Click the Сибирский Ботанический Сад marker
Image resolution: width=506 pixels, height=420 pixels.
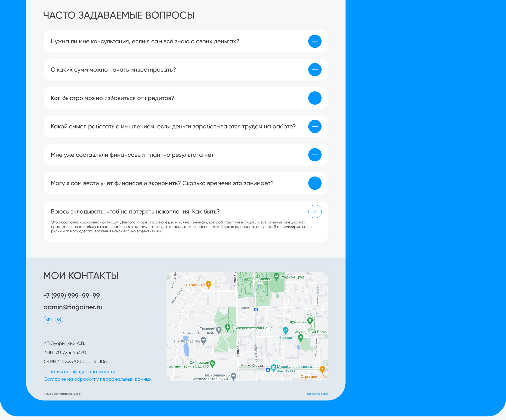(212, 363)
